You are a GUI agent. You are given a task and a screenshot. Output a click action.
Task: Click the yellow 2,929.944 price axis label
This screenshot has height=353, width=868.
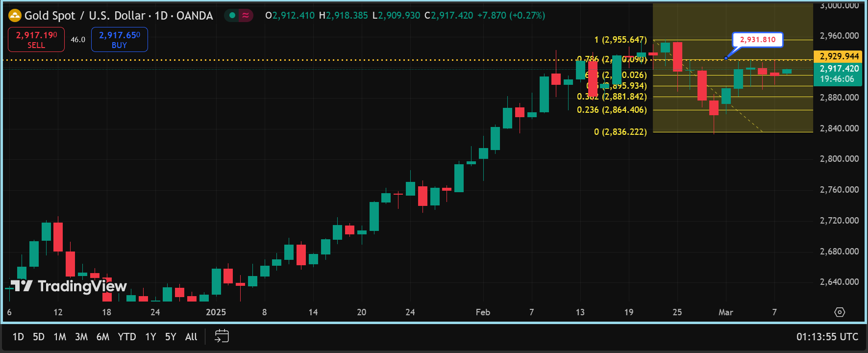pyautogui.click(x=839, y=56)
